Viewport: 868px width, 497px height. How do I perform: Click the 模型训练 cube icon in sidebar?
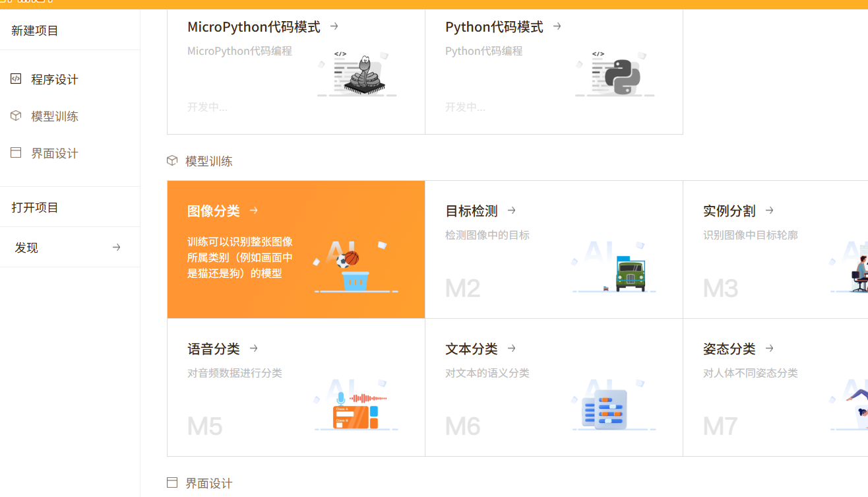16,116
